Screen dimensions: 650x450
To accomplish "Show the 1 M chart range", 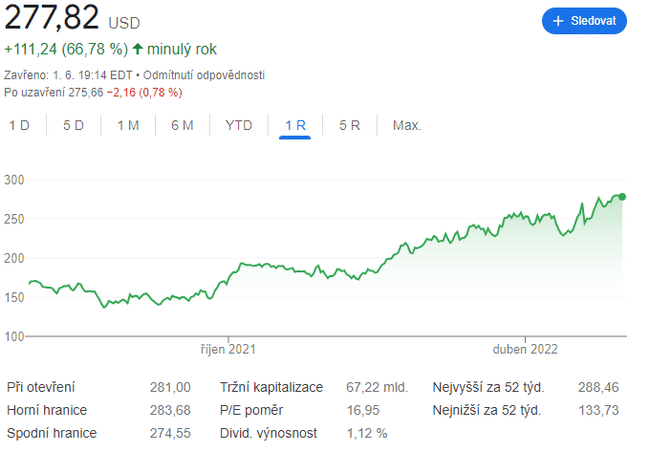I will click(x=127, y=125).
